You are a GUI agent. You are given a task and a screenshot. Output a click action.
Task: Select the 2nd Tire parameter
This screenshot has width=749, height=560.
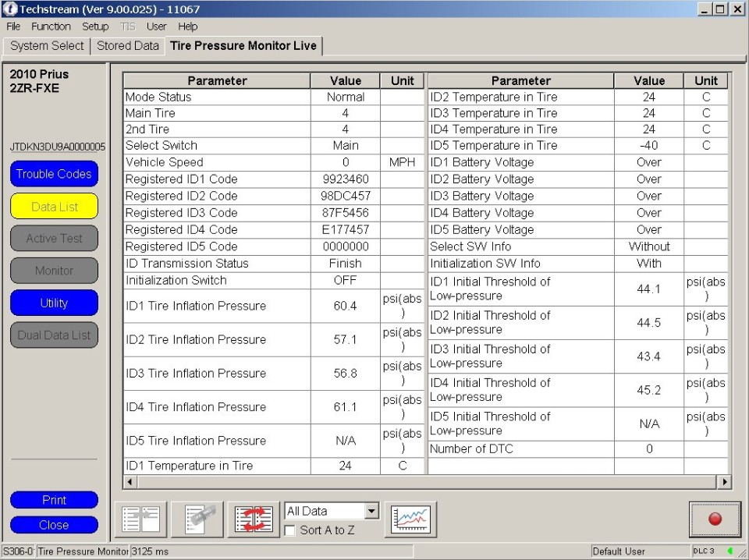click(x=273, y=129)
